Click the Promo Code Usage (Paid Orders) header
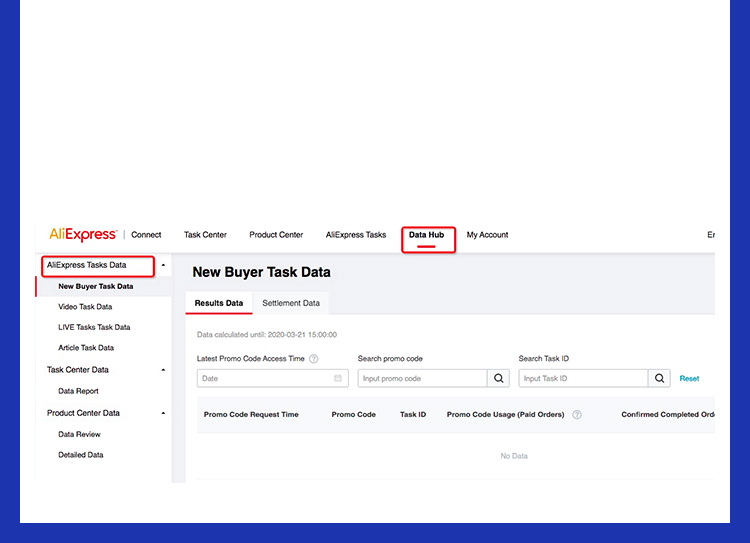750x543 pixels. (x=506, y=415)
